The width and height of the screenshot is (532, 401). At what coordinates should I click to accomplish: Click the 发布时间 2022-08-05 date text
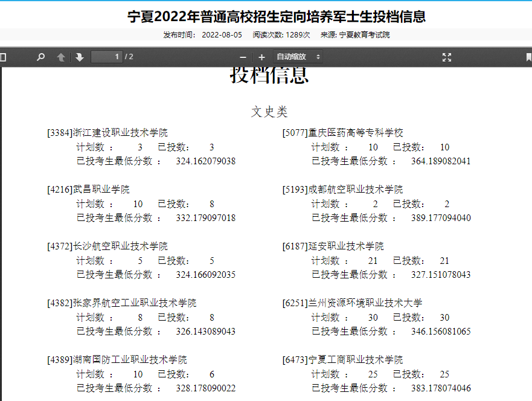202,35
